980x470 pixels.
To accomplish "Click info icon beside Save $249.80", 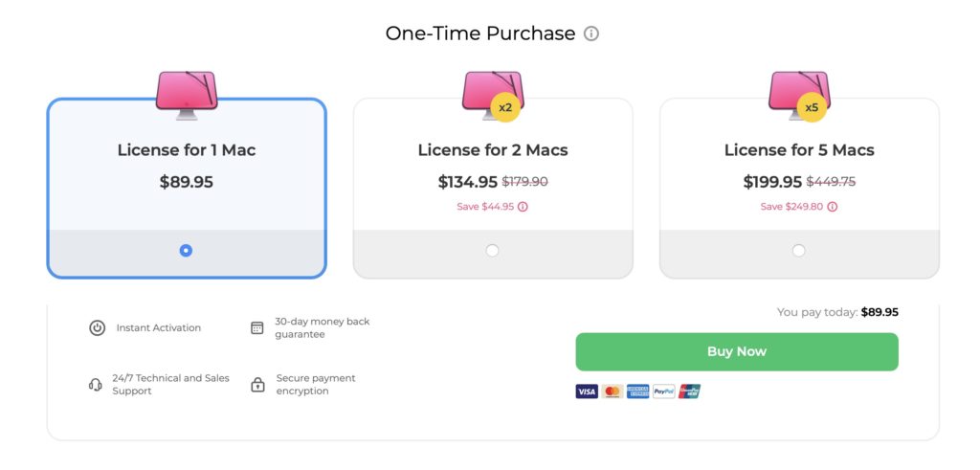I will coord(833,207).
